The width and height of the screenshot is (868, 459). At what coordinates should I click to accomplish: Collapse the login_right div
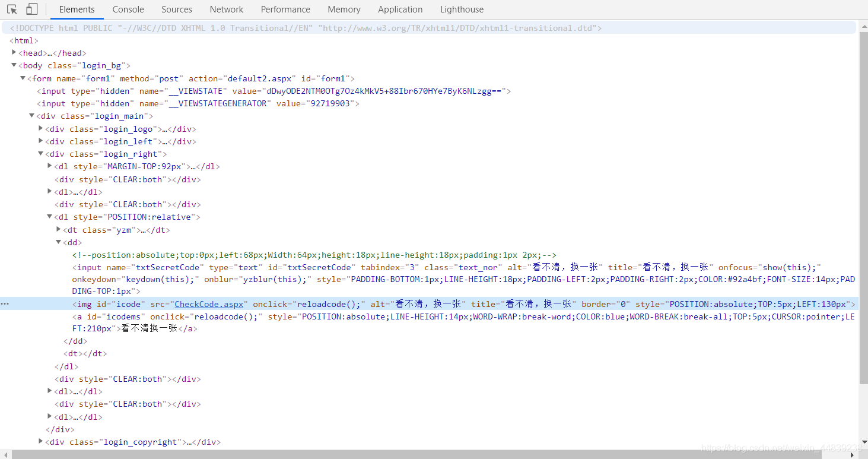click(41, 154)
